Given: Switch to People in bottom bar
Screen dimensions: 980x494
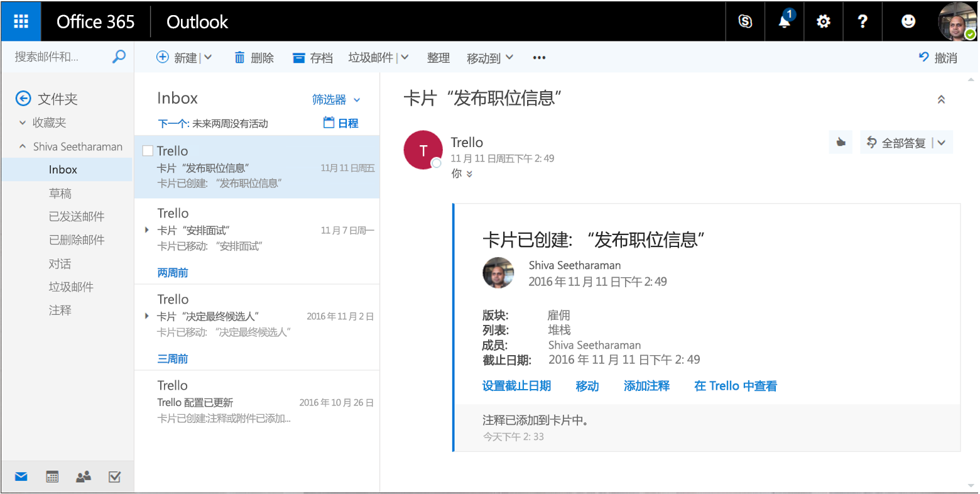Looking at the screenshot, I should 84,477.
